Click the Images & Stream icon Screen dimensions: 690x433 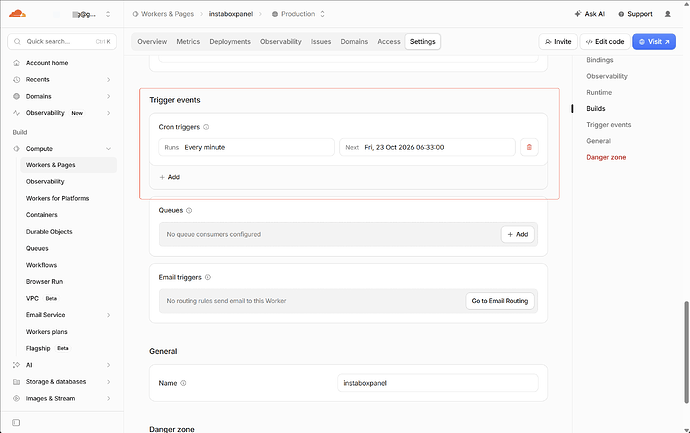click(x=16, y=398)
